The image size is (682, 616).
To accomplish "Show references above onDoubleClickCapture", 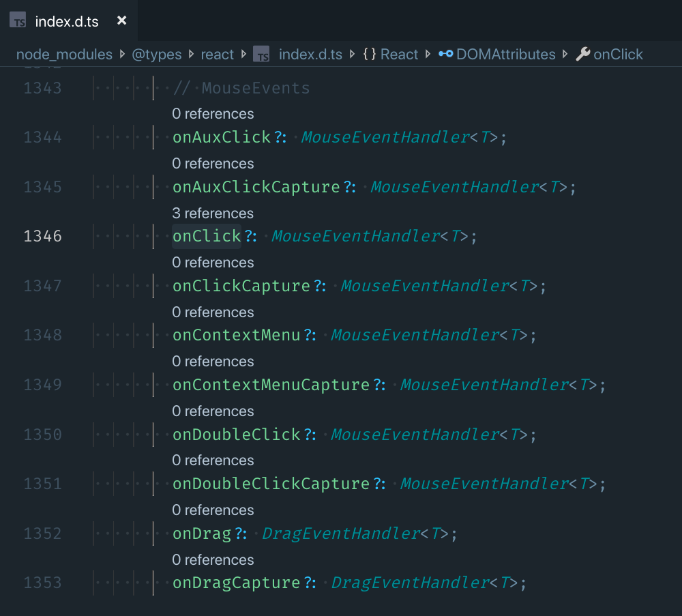I will pyautogui.click(x=213, y=460).
